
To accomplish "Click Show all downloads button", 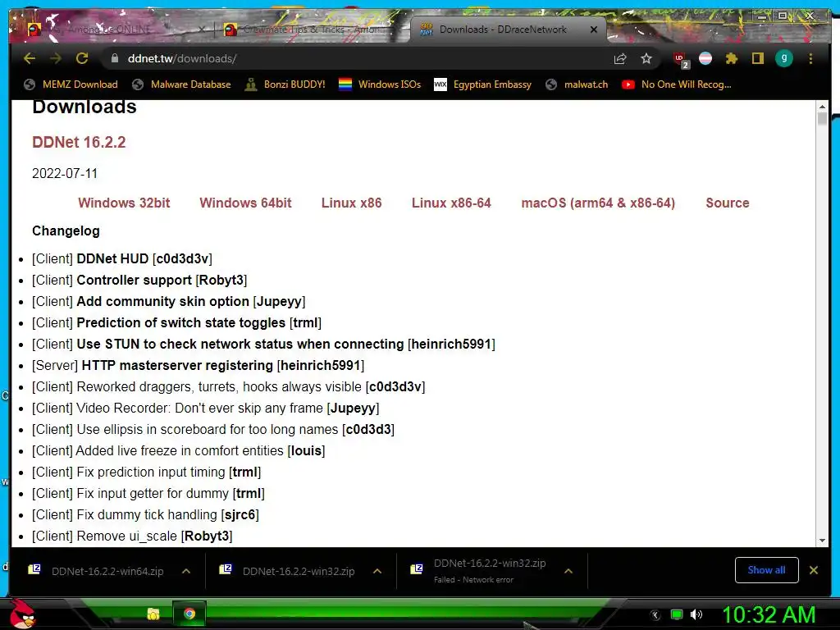I will coord(767,570).
